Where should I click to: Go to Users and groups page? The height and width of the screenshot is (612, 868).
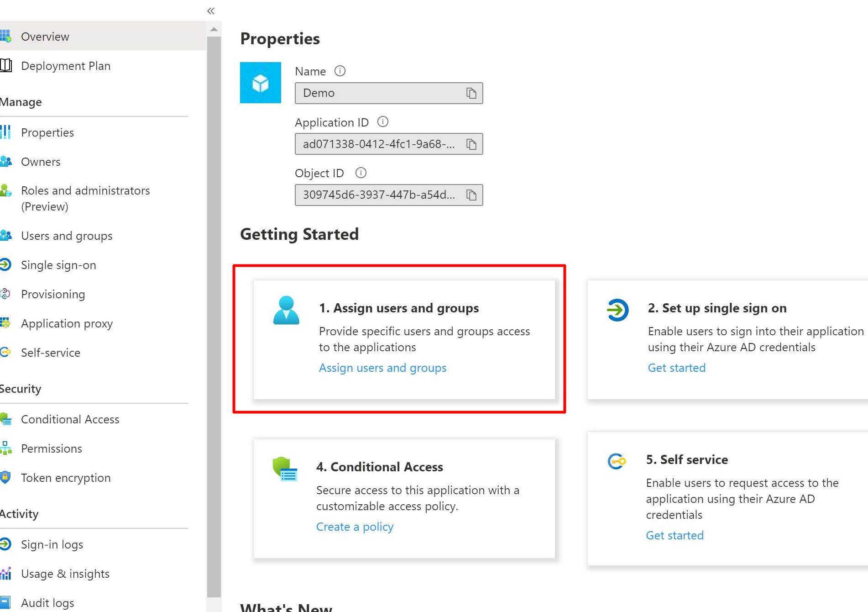(67, 236)
